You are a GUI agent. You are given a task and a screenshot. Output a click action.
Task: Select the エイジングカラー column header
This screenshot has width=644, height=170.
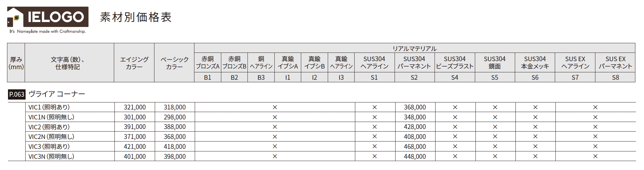[x=134, y=63]
